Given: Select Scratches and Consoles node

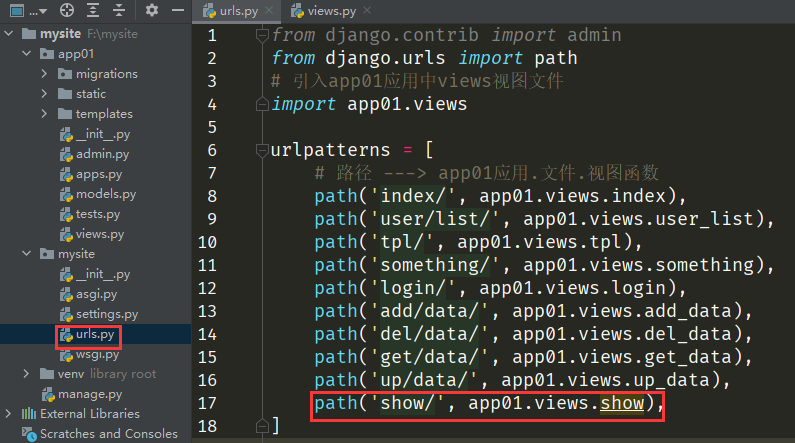Looking at the screenshot, I should 109,434.
